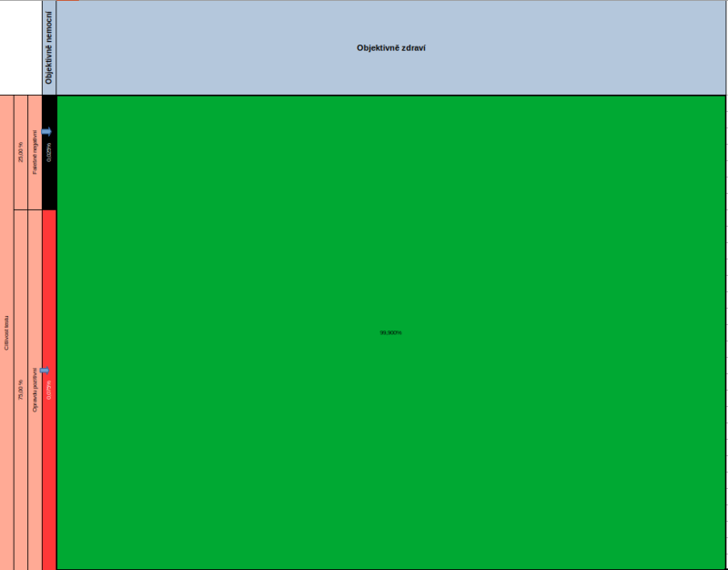Select the Objektivně zdraví header cell
The height and width of the screenshot is (570, 728).
pyautogui.click(x=391, y=48)
